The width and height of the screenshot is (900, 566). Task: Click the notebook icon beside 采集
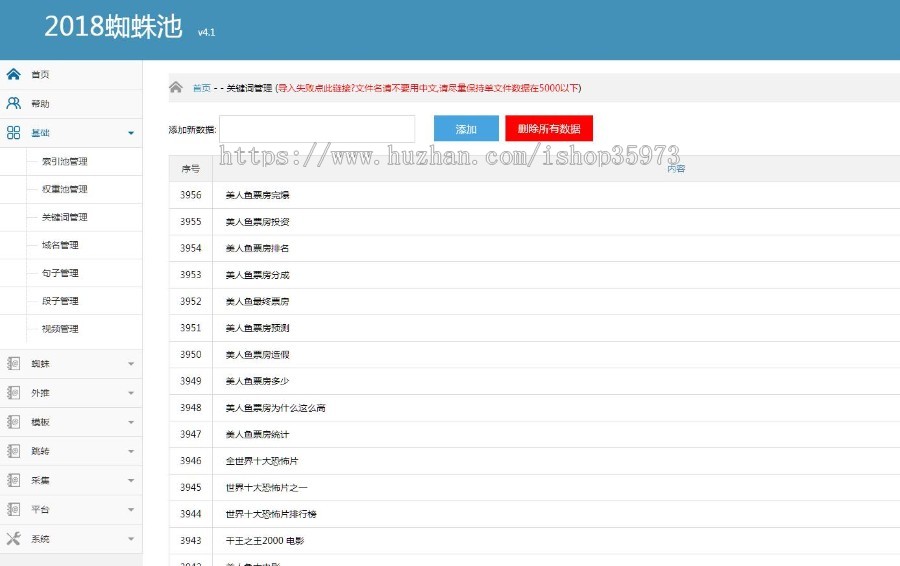click(14, 480)
